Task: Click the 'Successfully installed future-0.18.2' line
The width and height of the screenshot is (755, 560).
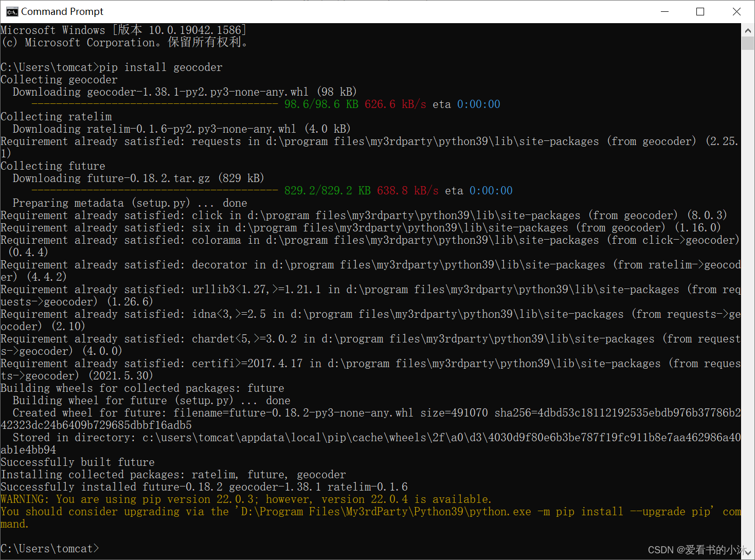Action: pos(204,487)
